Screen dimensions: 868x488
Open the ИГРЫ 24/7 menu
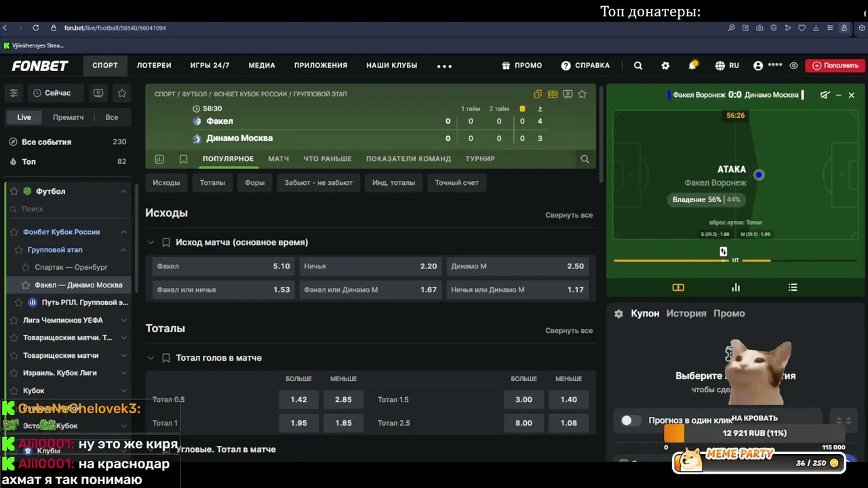(x=210, y=66)
